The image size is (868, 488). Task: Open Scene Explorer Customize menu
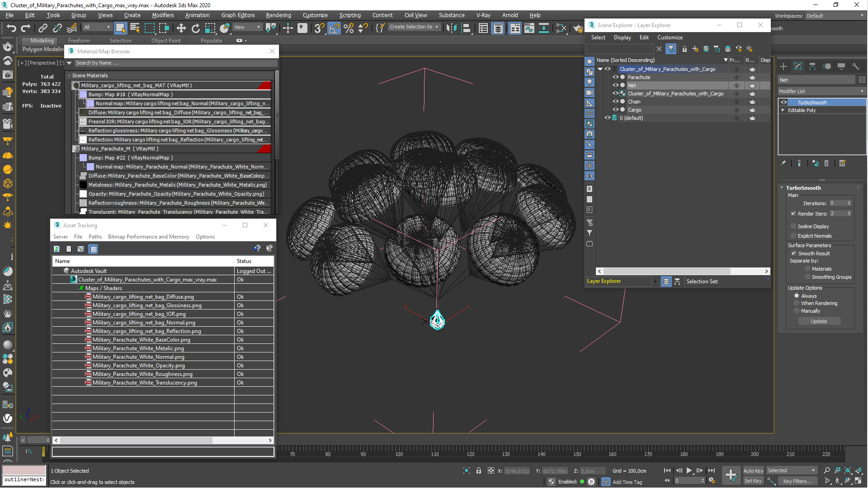tap(670, 38)
